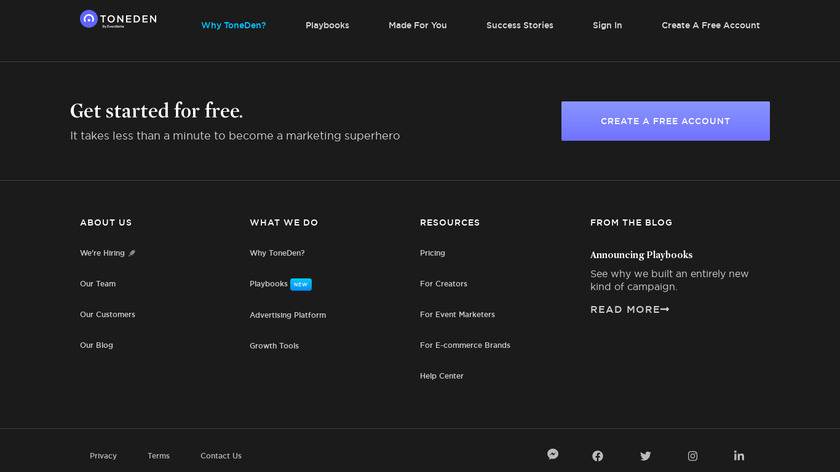This screenshot has width=840, height=472.
Task: Visit the Our Customers link
Action: click(x=107, y=314)
